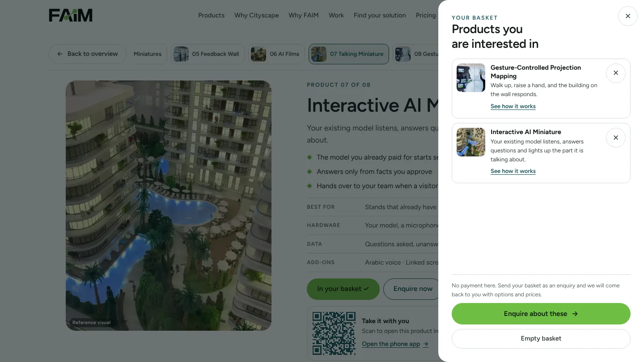Click Gesture-Controlled Projection Mapping thumbnail in basket
644x362 pixels.
pyautogui.click(x=470, y=78)
